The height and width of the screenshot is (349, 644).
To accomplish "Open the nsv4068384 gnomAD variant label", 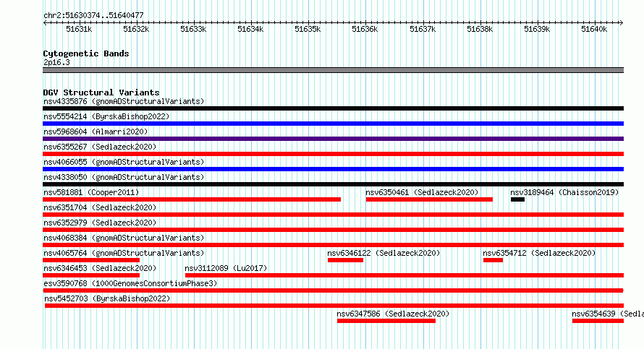I will 124,238.
